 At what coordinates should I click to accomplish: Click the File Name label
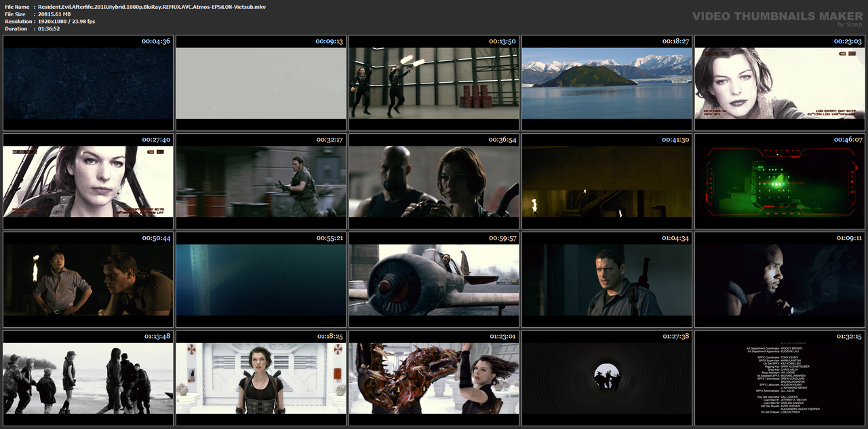tap(17, 7)
